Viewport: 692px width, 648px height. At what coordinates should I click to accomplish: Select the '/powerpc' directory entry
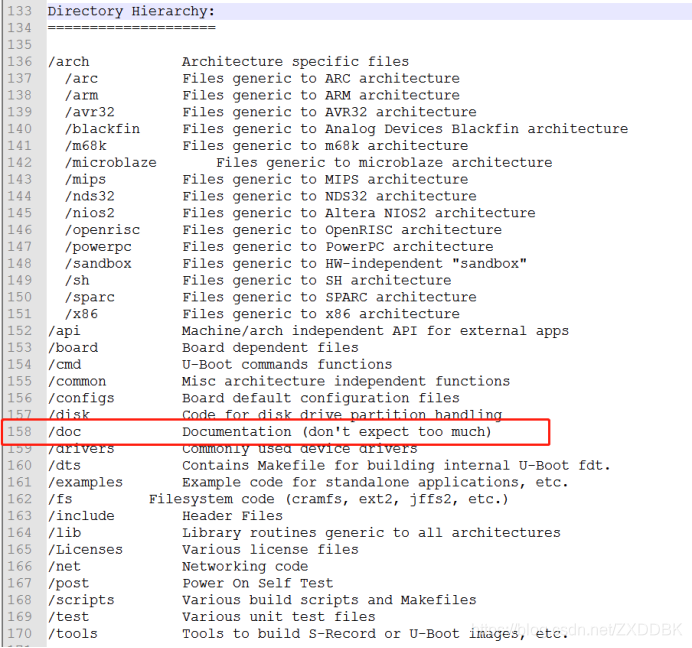tap(98, 246)
